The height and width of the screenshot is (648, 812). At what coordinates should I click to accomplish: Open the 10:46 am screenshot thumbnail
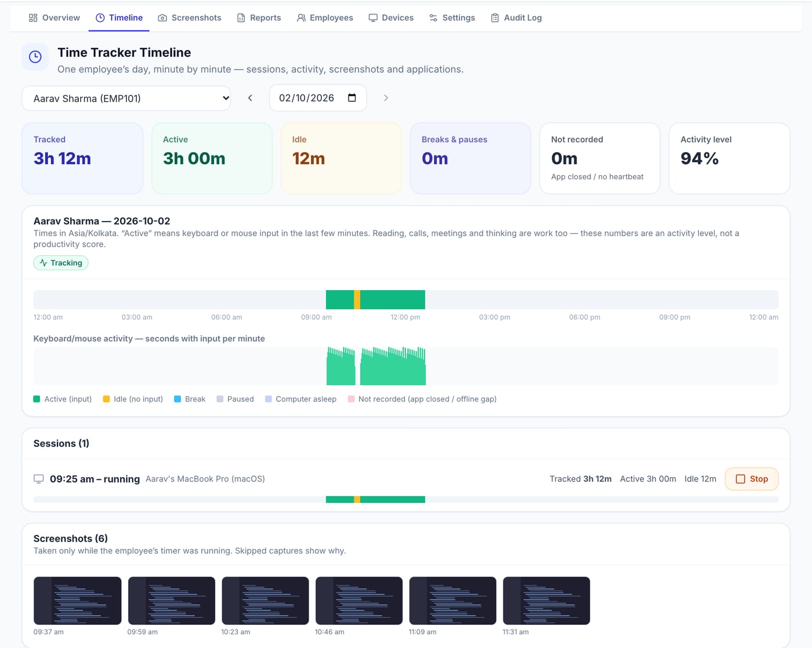click(359, 600)
